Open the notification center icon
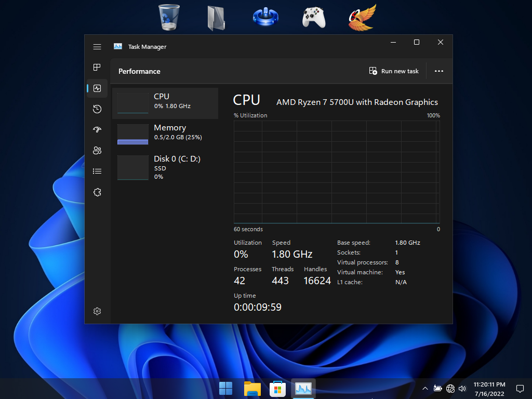Screen dimensions: 532x399 pos(520,389)
